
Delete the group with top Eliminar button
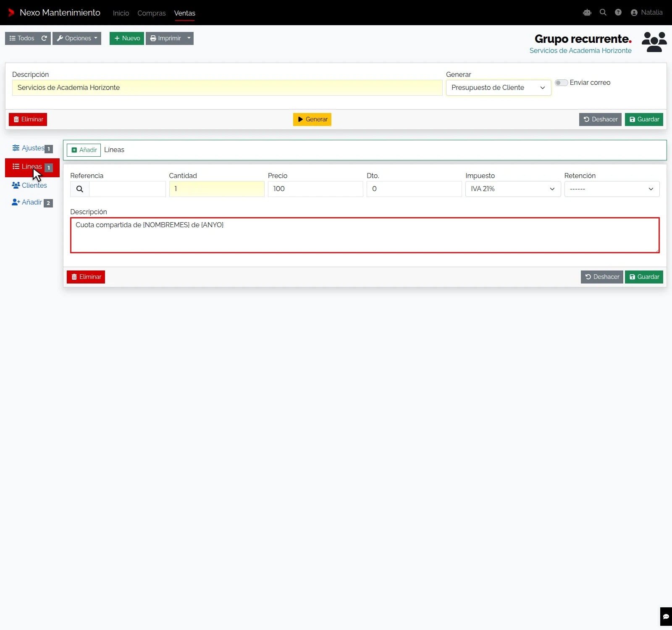28,119
